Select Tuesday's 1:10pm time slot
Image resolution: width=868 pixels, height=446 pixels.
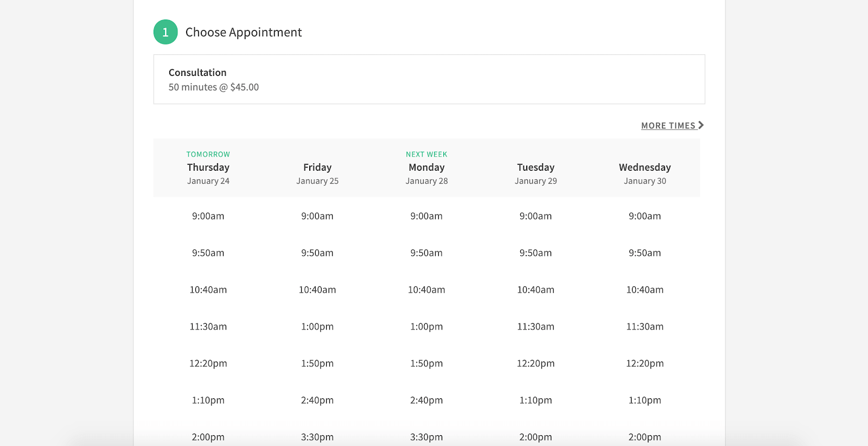535,400
